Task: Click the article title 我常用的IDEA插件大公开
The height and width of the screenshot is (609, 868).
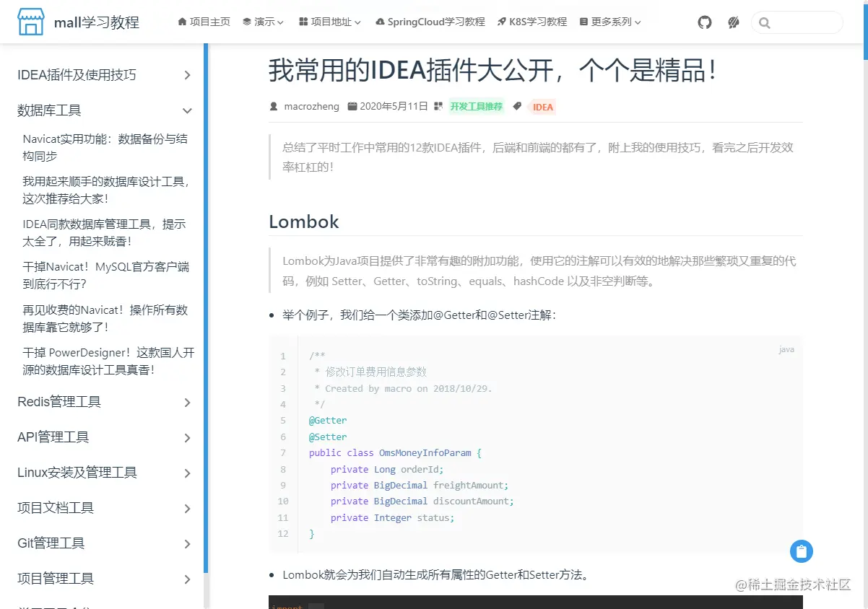Action: (493, 71)
